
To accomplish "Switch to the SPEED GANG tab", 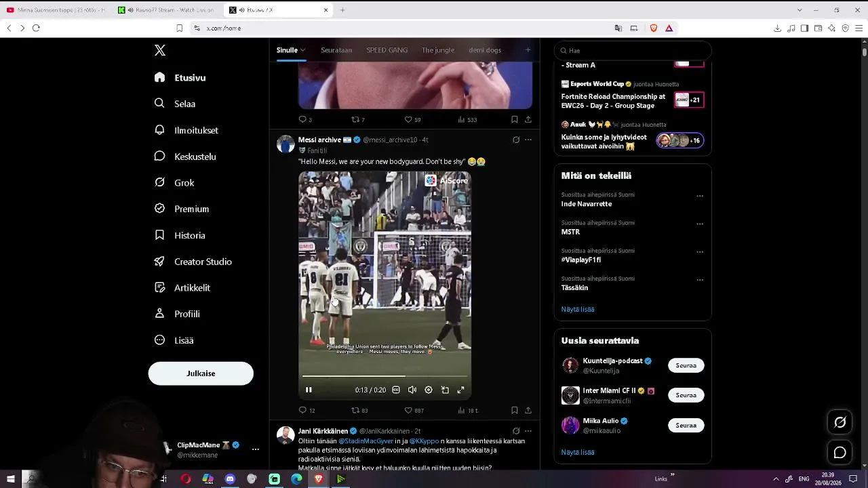I will (x=387, y=50).
